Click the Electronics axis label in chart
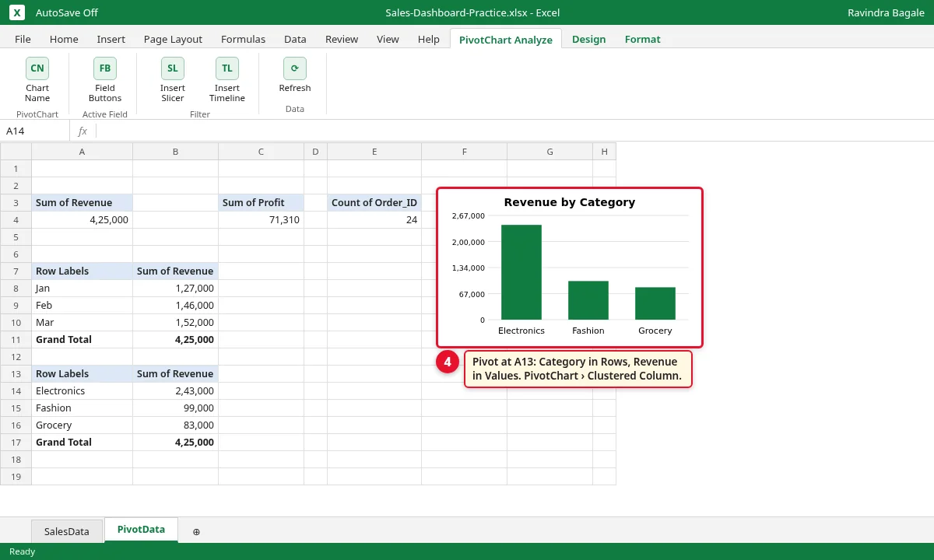Image resolution: width=934 pixels, height=560 pixels. [521, 331]
